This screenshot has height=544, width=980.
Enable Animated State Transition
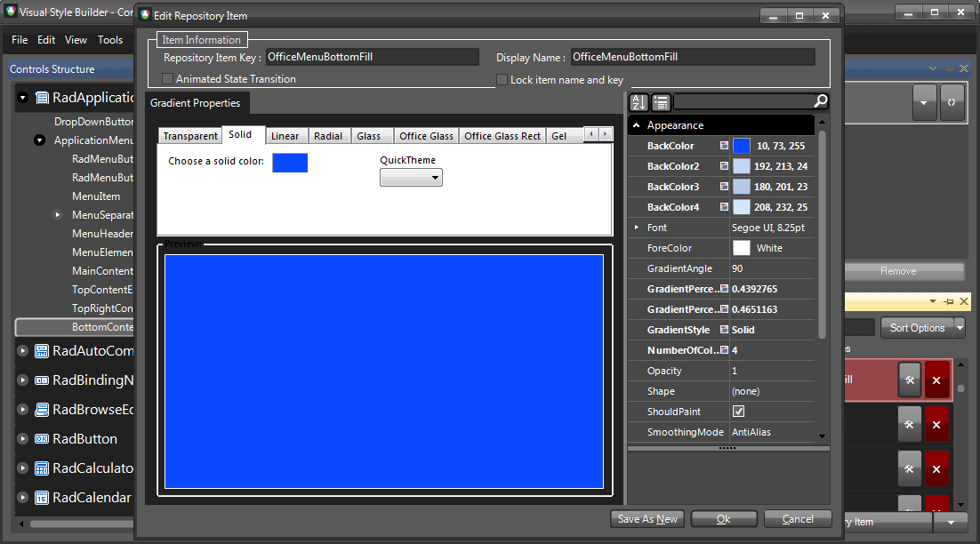click(166, 78)
